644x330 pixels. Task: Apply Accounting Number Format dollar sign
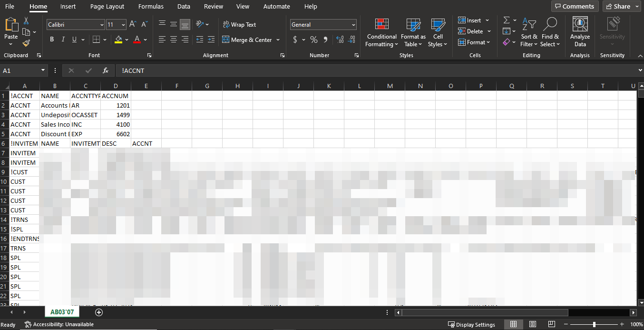(295, 40)
